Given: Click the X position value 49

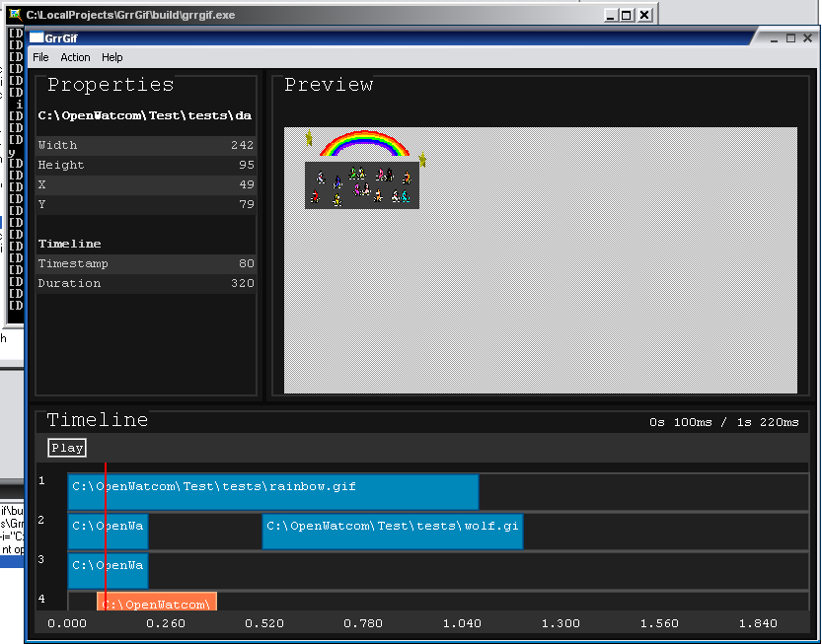Looking at the screenshot, I should (x=246, y=184).
